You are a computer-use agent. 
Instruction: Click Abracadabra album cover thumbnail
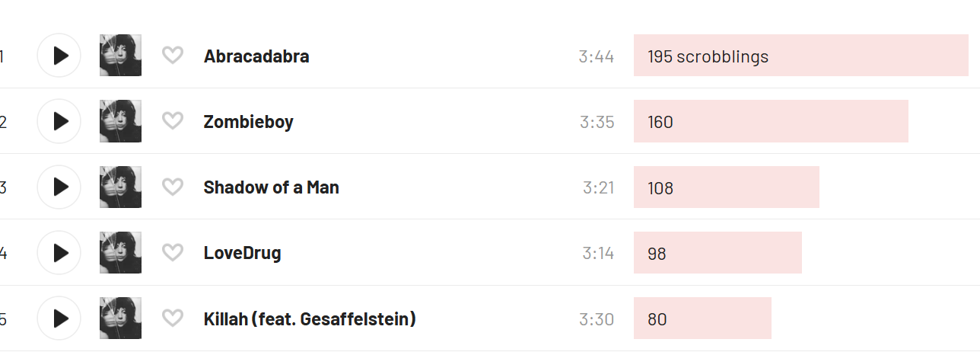coord(120,56)
